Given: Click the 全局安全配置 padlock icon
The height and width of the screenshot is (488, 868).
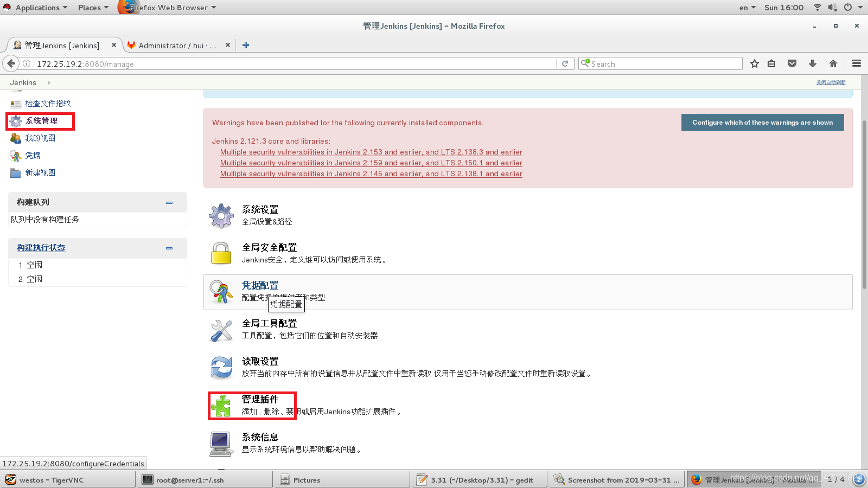Looking at the screenshot, I should [221, 253].
